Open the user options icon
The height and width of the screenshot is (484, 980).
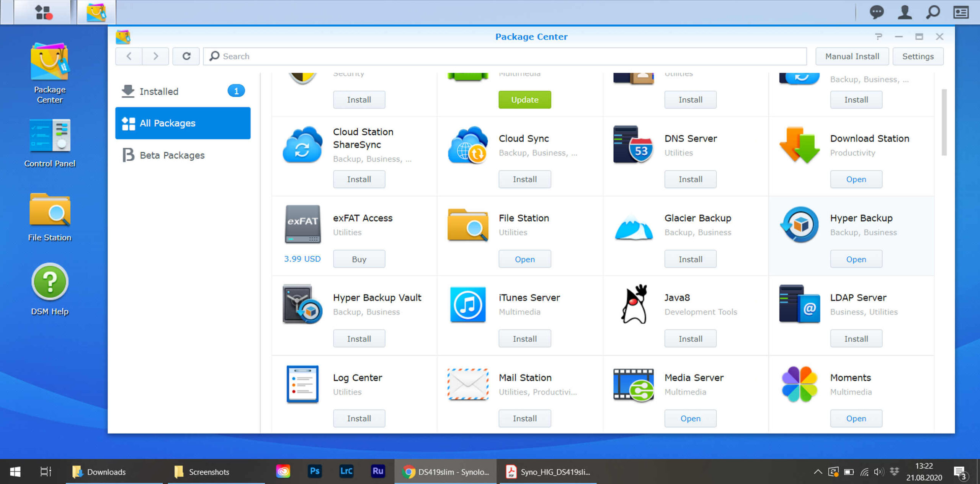pos(905,12)
